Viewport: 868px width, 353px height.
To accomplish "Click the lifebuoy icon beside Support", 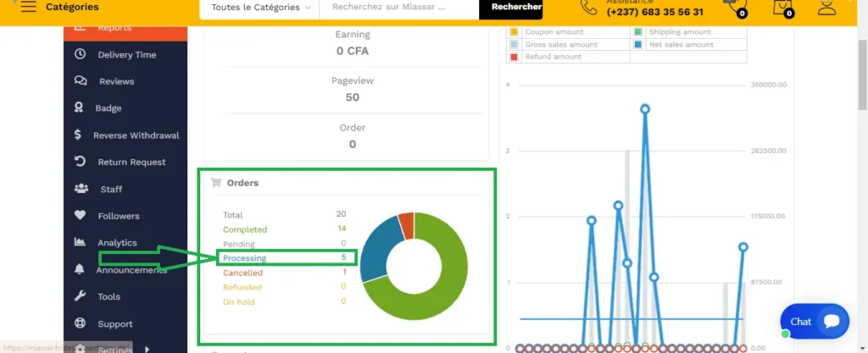I will (x=81, y=323).
